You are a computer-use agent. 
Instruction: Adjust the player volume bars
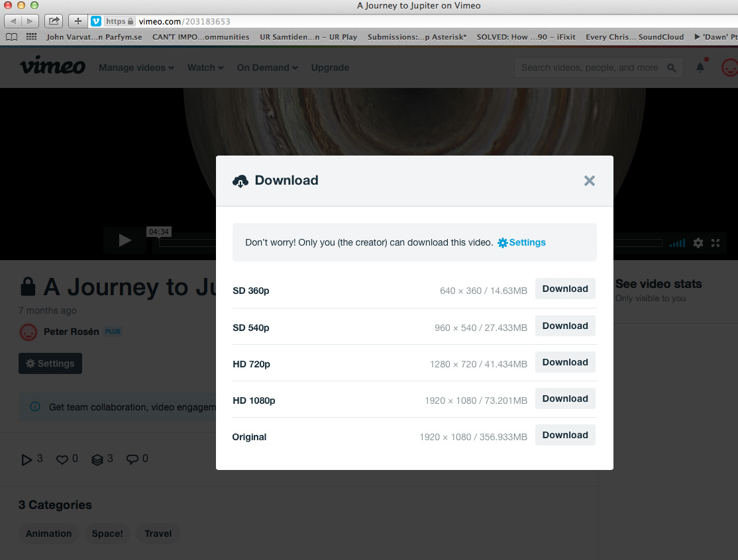tap(677, 243)
